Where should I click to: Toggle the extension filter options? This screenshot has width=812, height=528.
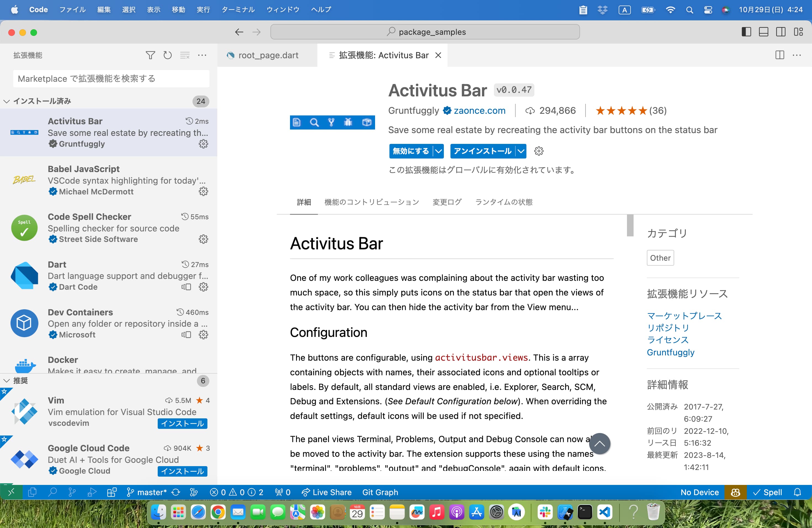(150, 56)
